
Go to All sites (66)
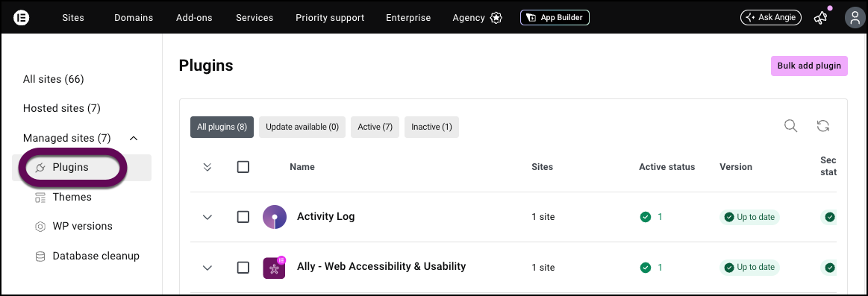[x=53, y=79]
